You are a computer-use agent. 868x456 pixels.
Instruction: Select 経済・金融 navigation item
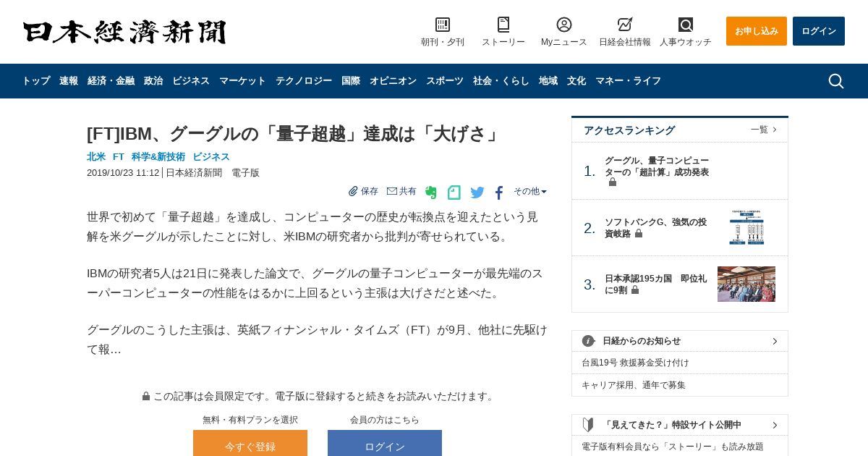click(x=111, y=81)
